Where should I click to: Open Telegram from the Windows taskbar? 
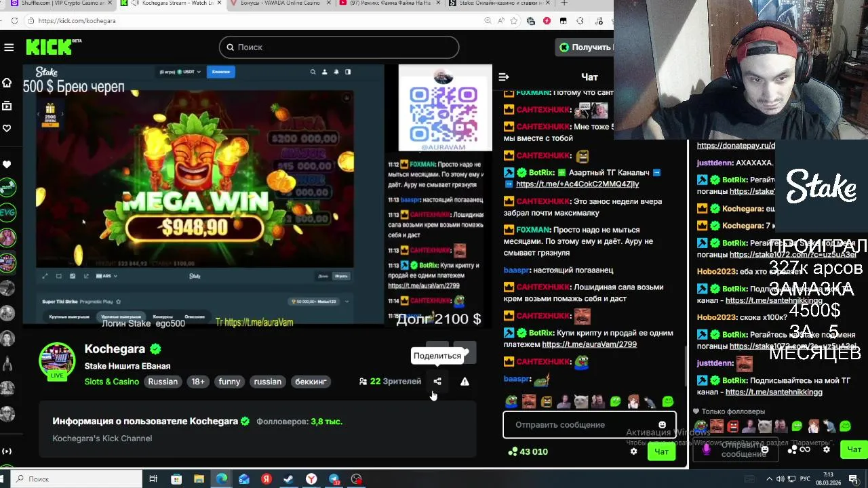[334, 479]
